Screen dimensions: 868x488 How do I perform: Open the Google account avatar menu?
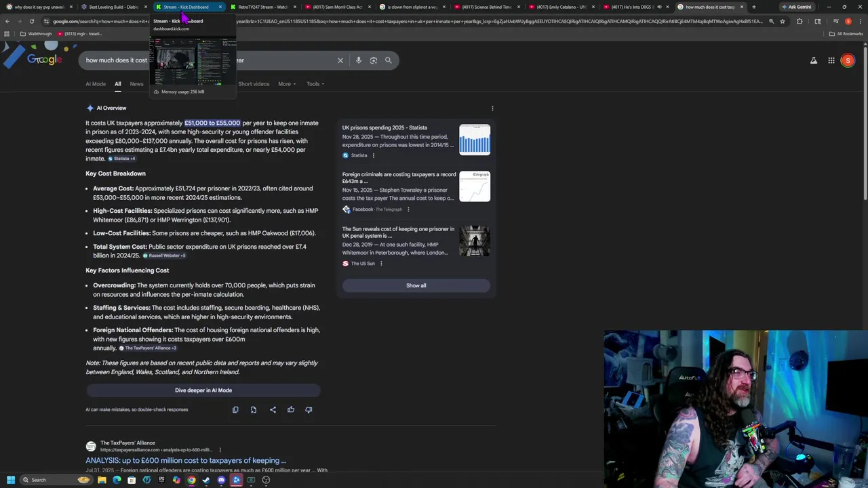click(848, 60)
